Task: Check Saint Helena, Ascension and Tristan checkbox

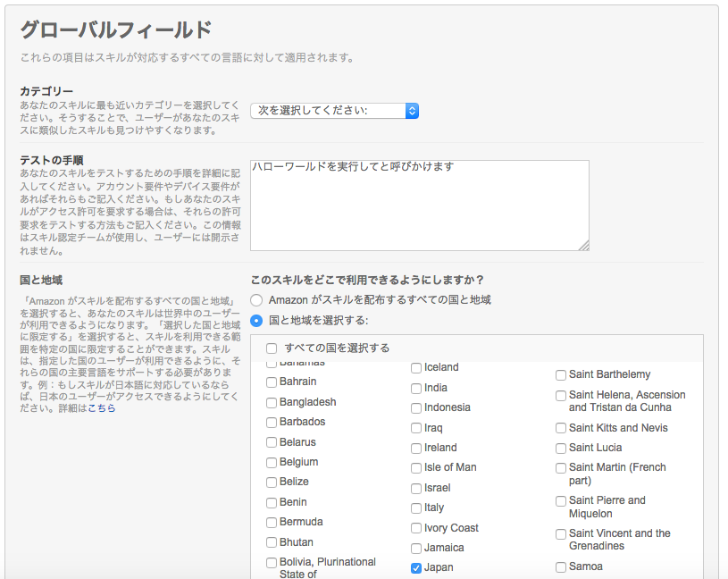Action: point(561,396)
